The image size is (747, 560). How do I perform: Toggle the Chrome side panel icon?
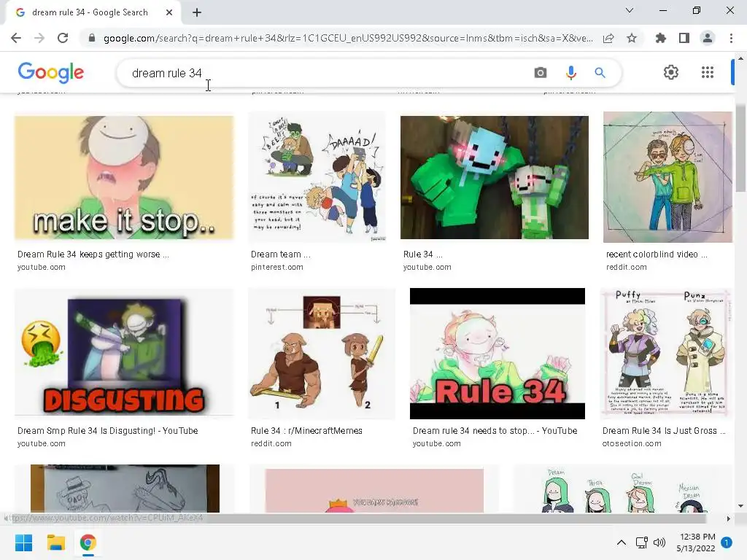684,38
